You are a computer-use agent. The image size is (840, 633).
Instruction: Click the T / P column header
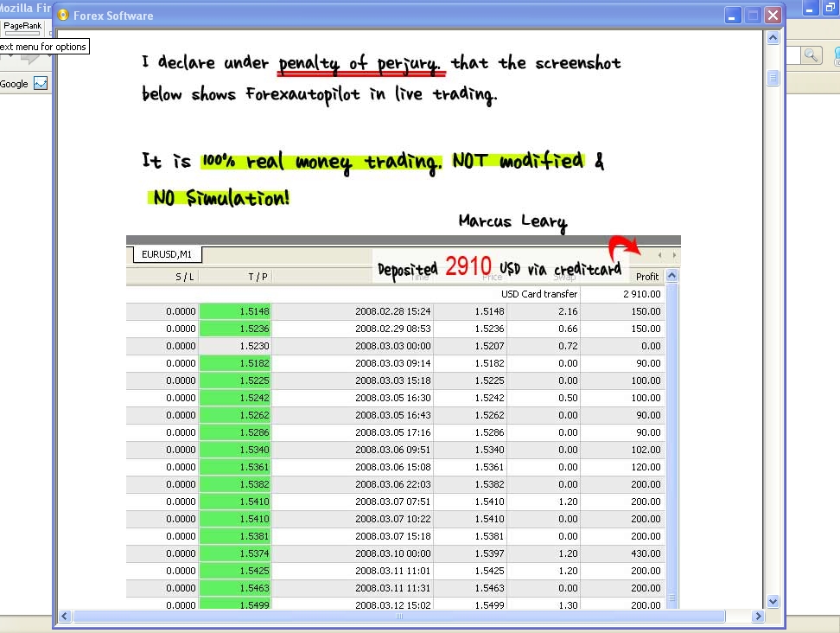click(258, 277)
